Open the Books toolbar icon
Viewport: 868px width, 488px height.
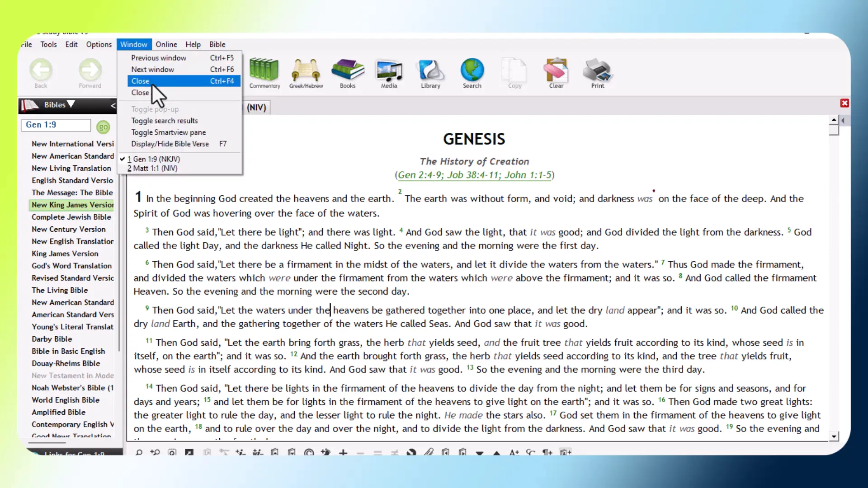point(348,70)
